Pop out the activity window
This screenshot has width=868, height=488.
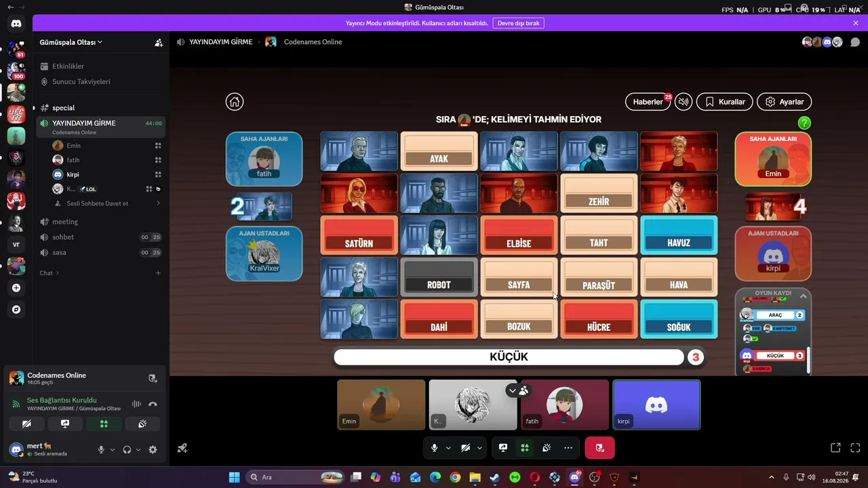point(835,448)
